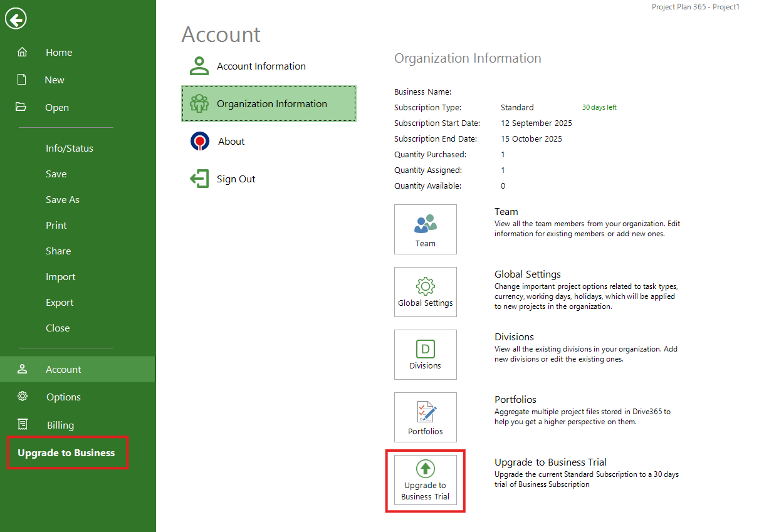The height and width of the screenshot is (532, 759).
Task: Click subscription type value "Standard"
Action: [x=517, y=108]
